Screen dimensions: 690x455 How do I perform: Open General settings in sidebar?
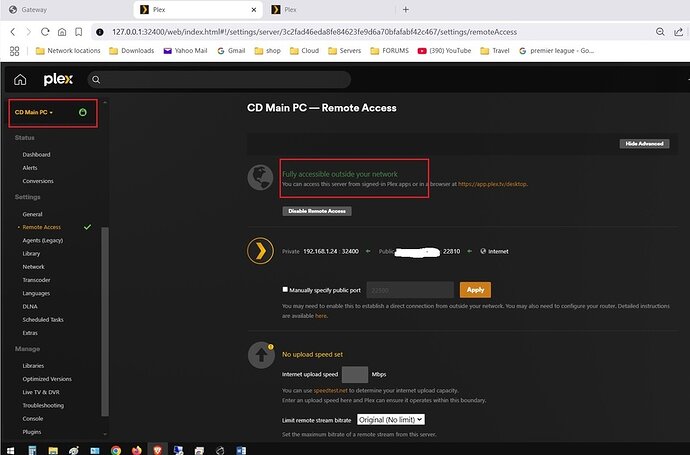point(33,214)
